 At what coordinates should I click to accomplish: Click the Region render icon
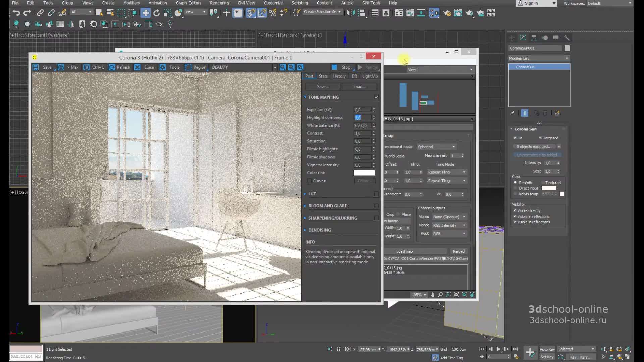(188, 67)
